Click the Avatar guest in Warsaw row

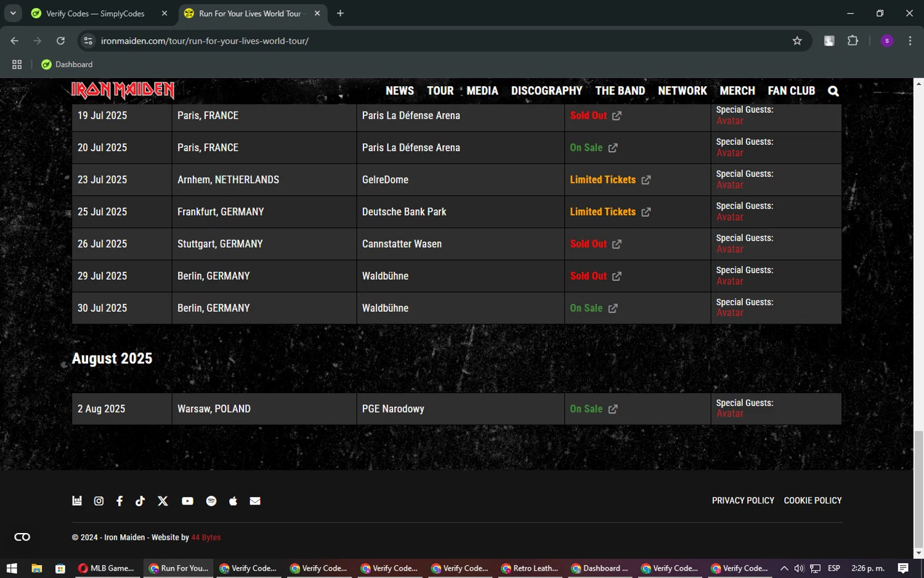pyautogui.click(x=730, y=414)
